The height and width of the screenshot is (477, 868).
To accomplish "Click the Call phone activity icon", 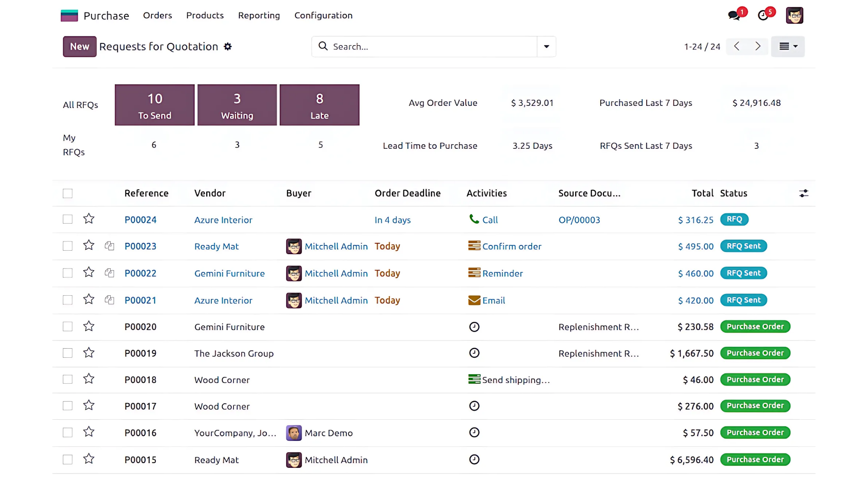I will point(474,219).
